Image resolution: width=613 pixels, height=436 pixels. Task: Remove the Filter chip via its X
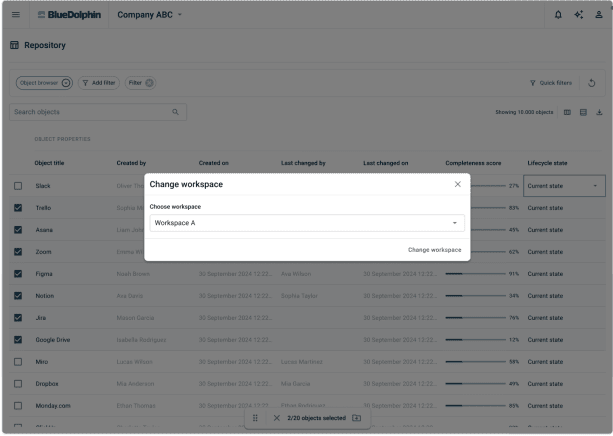pos(149,83)
